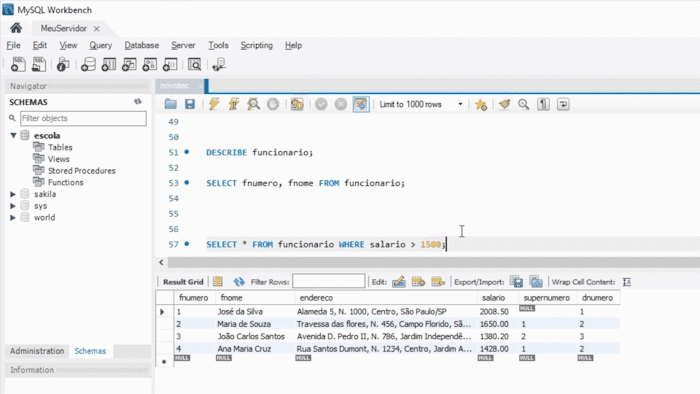Screen dimensions: 700x394
Task: Create a new schema in server
Action: 88,65
